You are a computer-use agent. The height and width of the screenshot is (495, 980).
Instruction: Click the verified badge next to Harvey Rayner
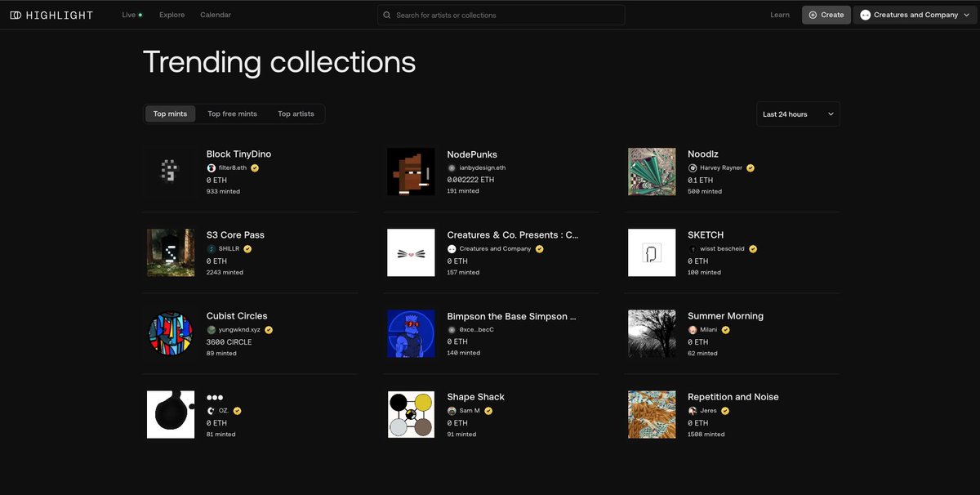coord(751,168)
